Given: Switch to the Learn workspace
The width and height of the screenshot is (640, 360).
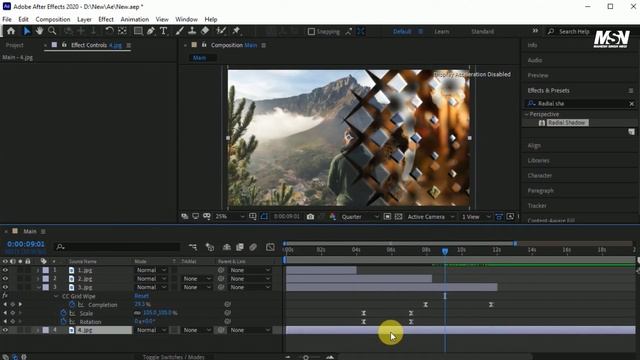Looking at the screenshot, I should pos(442,31).
